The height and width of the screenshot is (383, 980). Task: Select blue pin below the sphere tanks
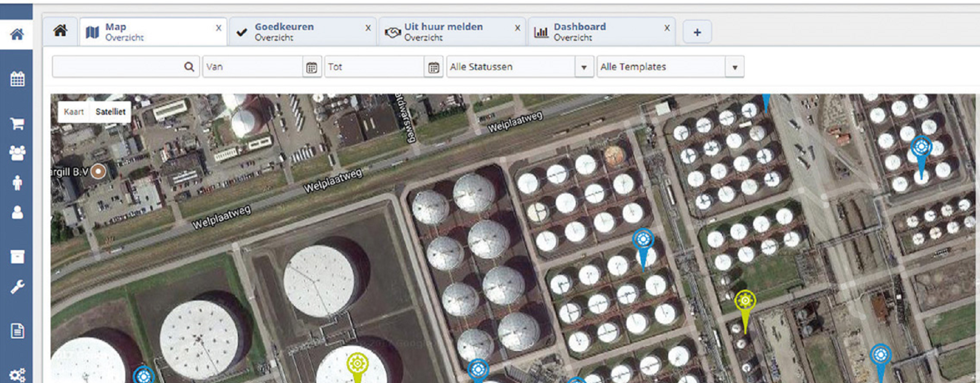(x=478, y=371)
